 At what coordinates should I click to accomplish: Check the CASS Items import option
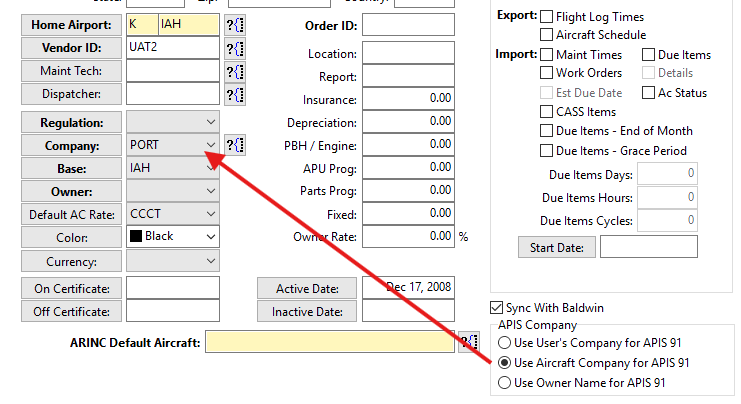(x=547, y=112)
